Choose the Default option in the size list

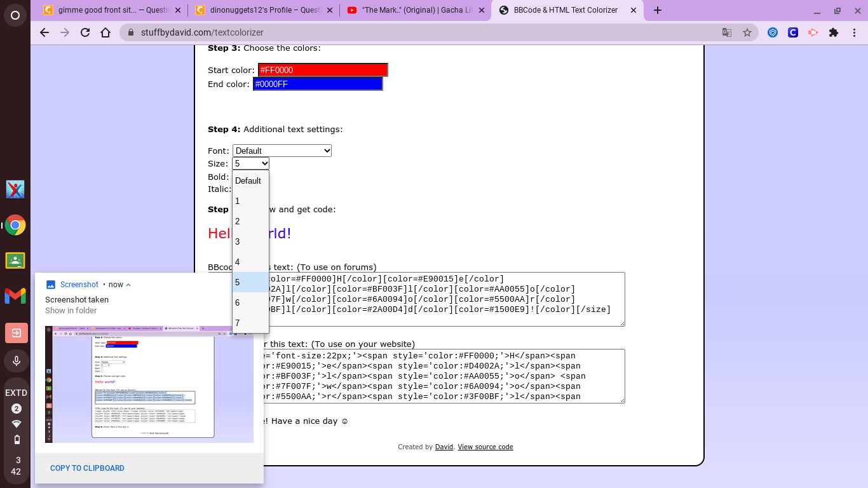[x=250, y=180]
